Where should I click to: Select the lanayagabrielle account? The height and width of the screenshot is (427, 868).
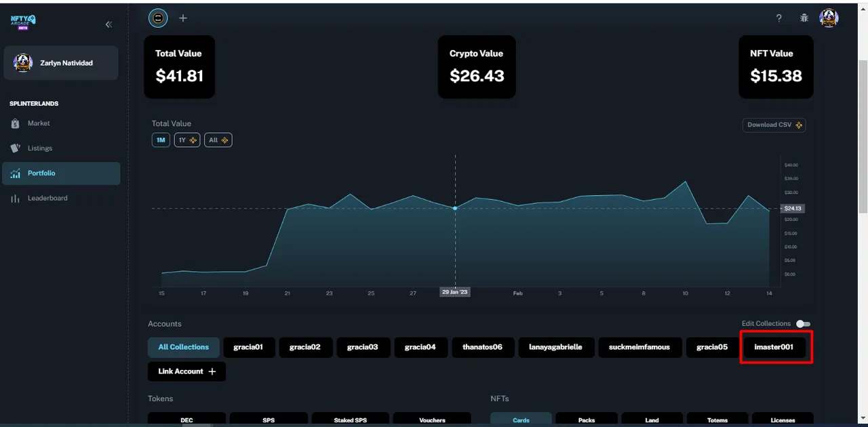[x=556, y=348]
